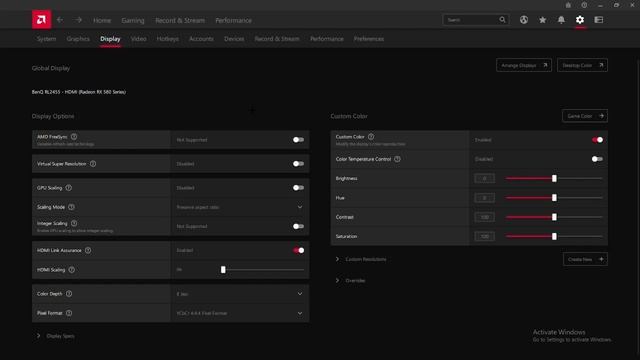Enable GPU Scaling switch
This screenshot has width=640, height=360.
click(298, 188)
